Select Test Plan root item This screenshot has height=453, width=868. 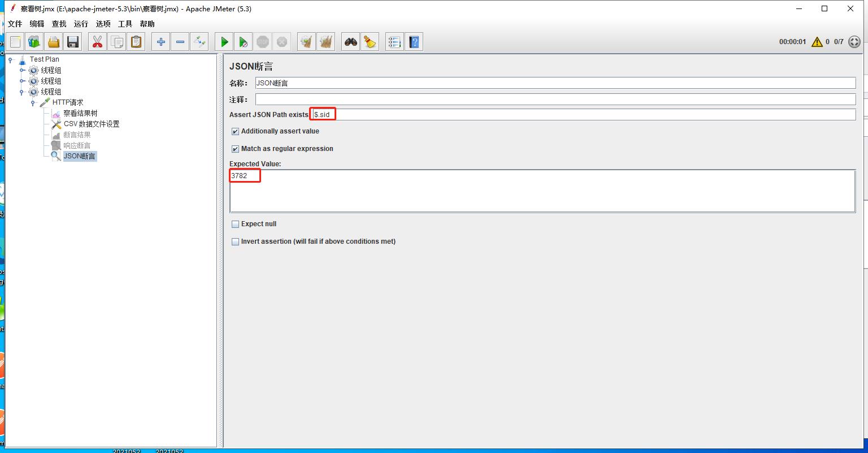45,59
